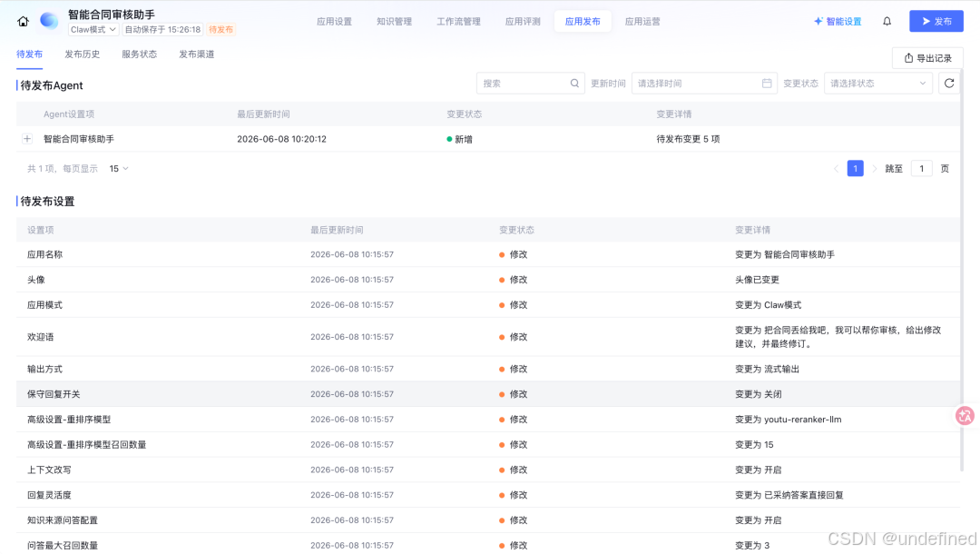Go to the home icon
The width and height of the screenshot is (980, 554).
click(x=23, y=21)
